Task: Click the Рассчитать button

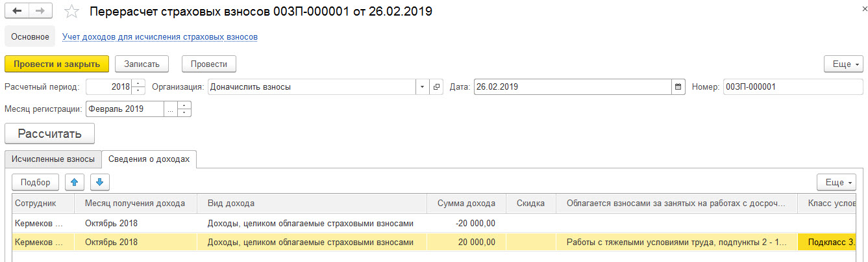Action: click(x=50, y=134)
